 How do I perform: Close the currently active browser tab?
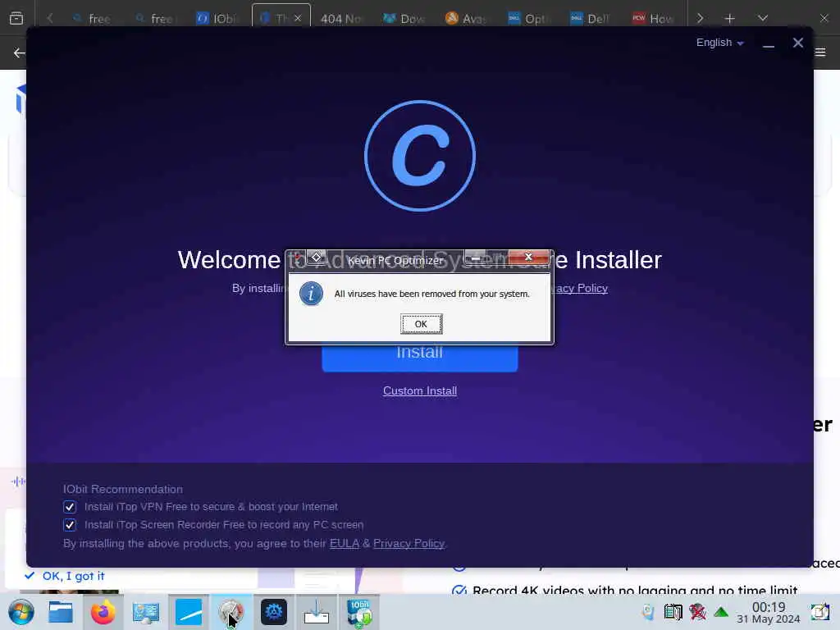click(298, 18)
